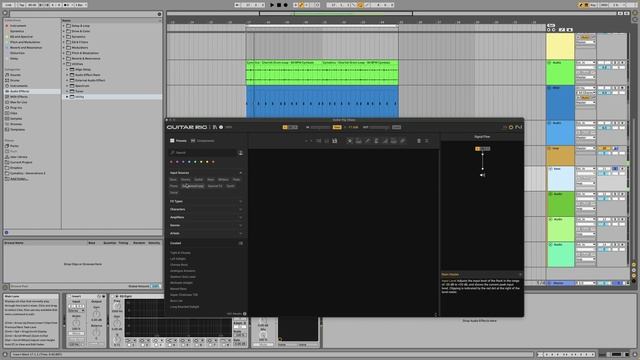Expand the Characters section in Guitar Rig

click(x=241, y=209)
